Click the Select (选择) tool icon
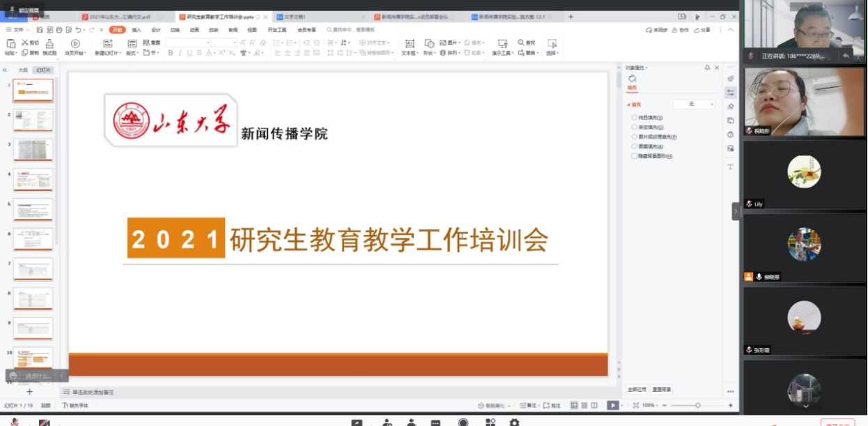The height and width of the screenshot is (426, 868). point(552,43)
